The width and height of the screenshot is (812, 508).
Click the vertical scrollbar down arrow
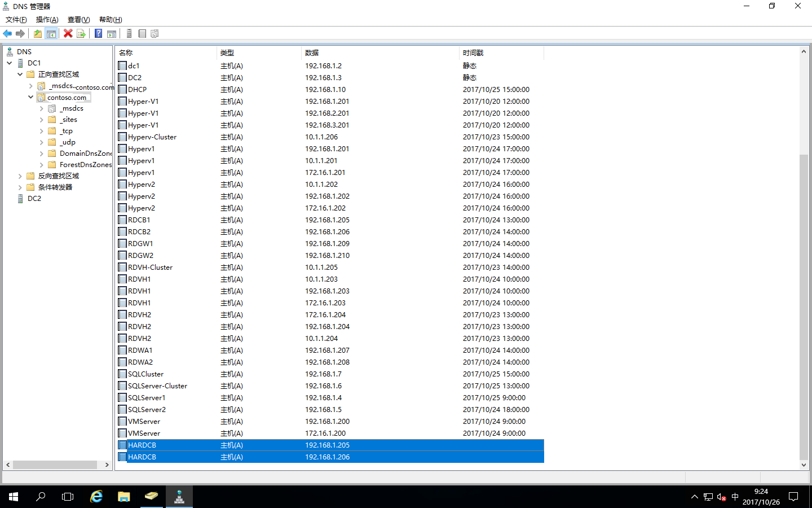click(804, 465)
